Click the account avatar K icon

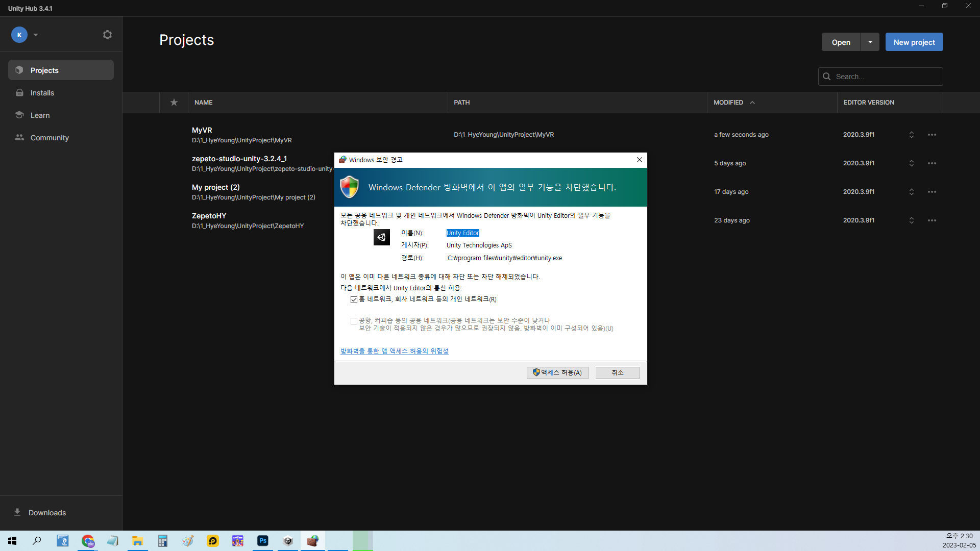click(19, 35)
